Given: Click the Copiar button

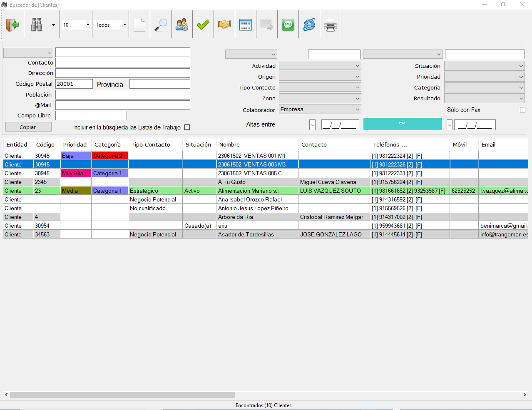Looking at the screenshot, I should (x=28, y=127).
